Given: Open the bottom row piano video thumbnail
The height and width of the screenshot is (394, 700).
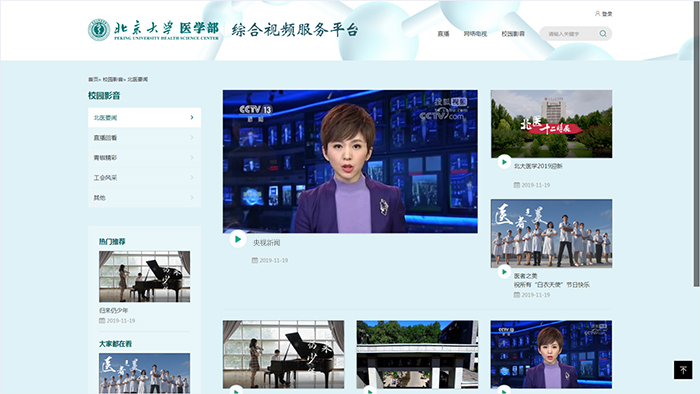Looking at the screenshot, I should pyautogui.click(x=283, y=354).
